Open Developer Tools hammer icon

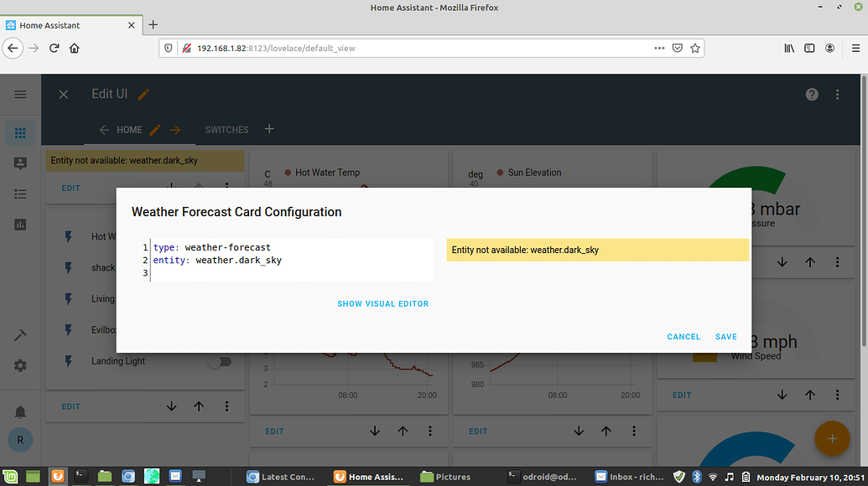pyautogui.click(x=20, y=335)
